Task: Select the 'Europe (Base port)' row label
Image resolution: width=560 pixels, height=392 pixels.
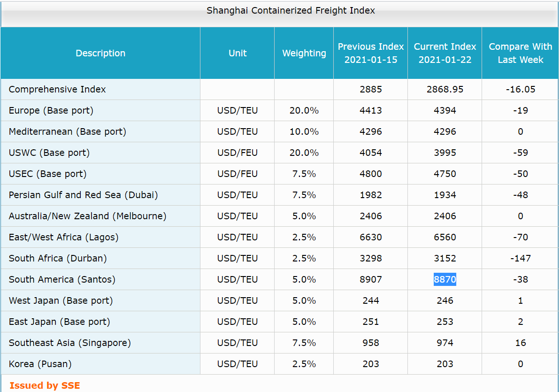Action: click(51, 110)
